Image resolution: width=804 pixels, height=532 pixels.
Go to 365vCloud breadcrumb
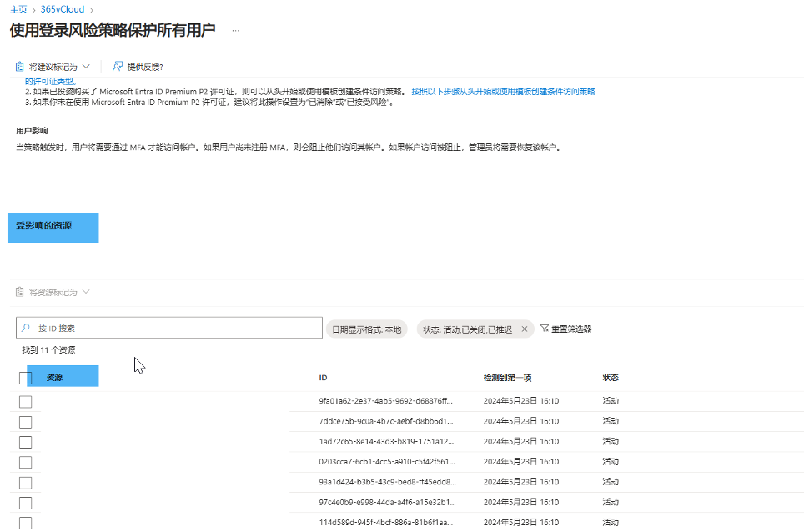click(x=62, y=9)
